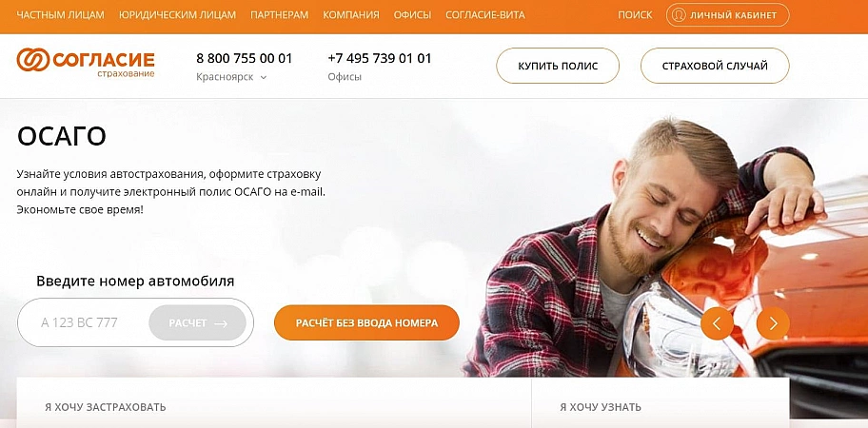Focus the car number input field
The image size is (868, 428).
(x=83, y=322)
